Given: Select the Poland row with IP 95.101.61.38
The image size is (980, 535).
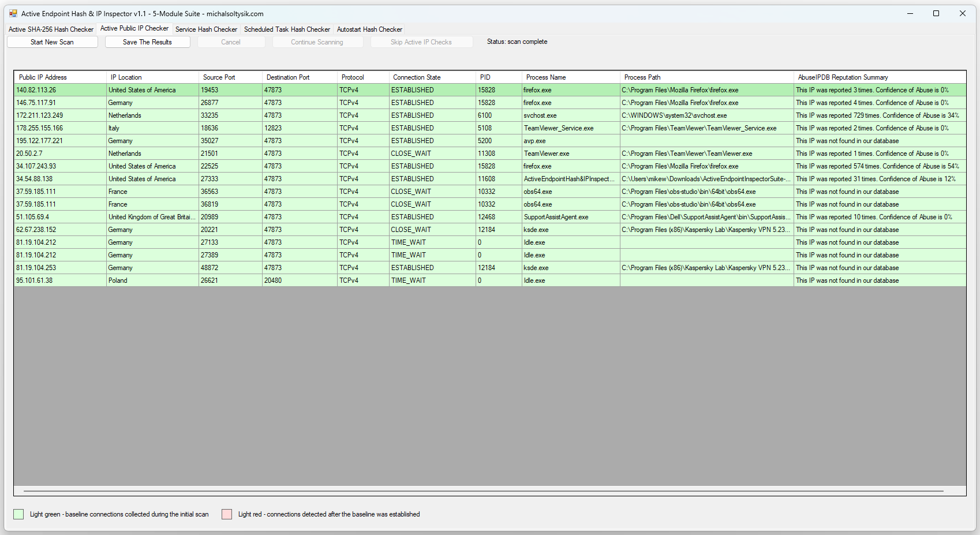Looking at the screenshot, I should (x=35, y=280).
